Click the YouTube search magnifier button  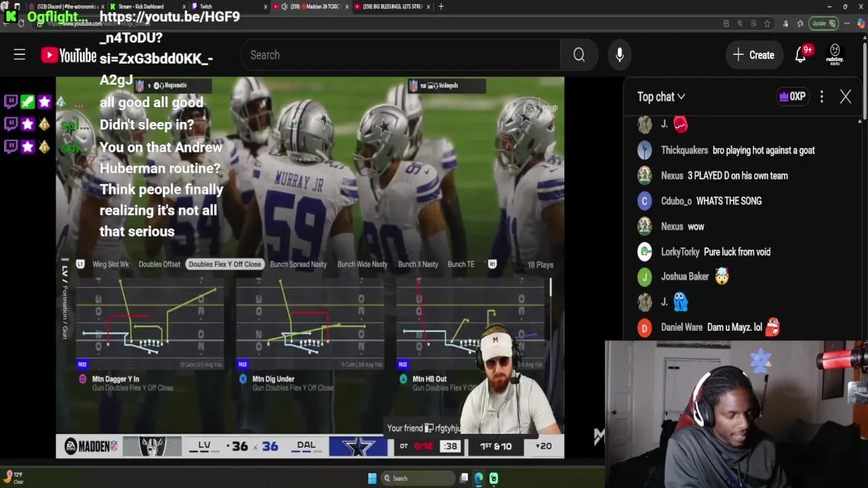pos(578,55)
